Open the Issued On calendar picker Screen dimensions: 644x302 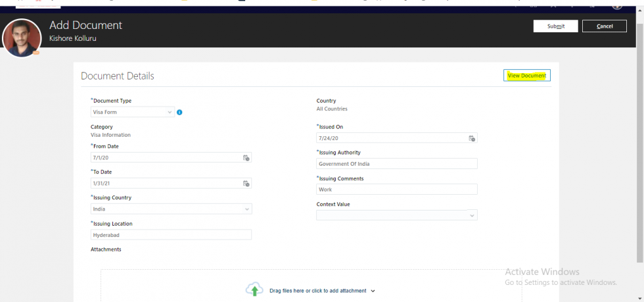coord(472,138)
